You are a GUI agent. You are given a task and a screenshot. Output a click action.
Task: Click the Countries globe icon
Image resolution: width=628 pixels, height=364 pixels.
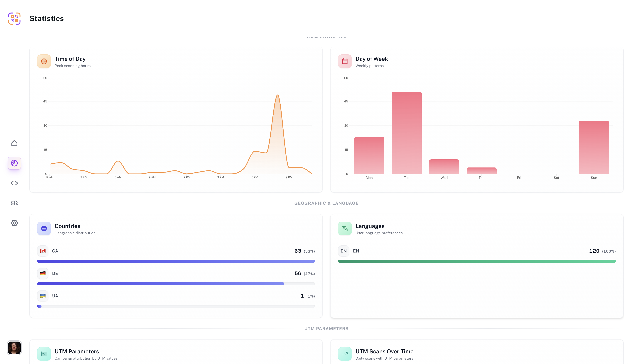pyautogui.click(x=44, y=228)
